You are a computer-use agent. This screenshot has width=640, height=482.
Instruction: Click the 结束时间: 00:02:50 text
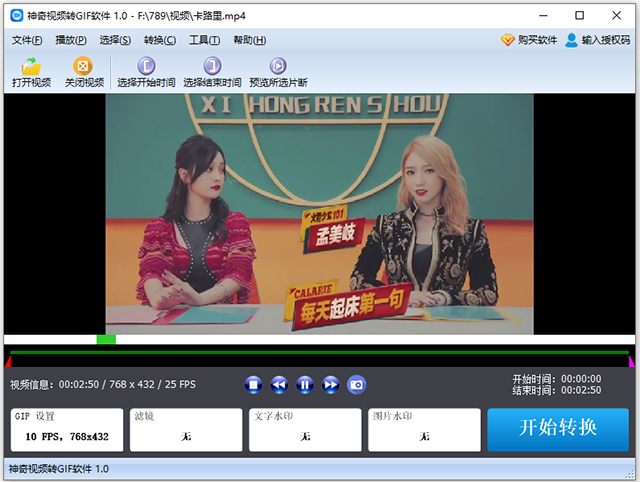[557, 391]
